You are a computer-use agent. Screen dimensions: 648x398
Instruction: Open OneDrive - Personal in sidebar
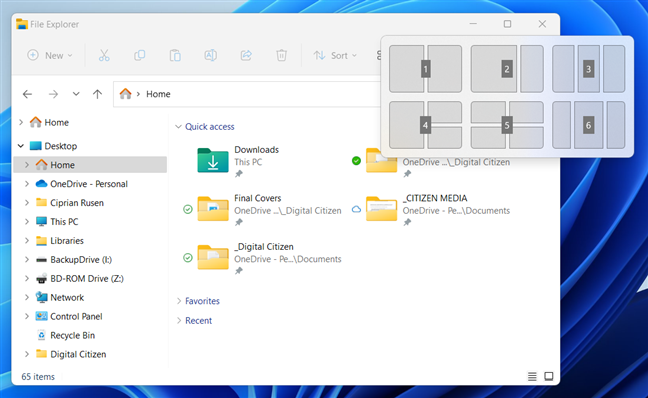click(88, 184)
